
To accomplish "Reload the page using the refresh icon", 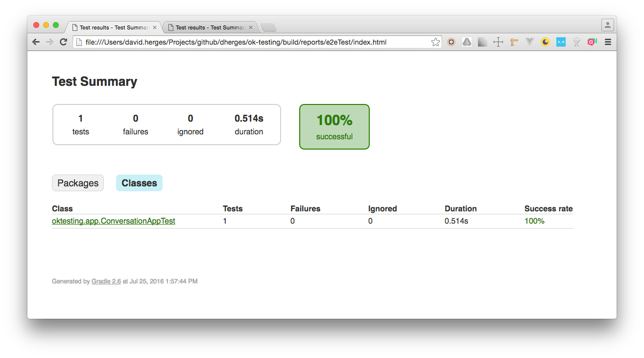I will (x=63, y=42).
